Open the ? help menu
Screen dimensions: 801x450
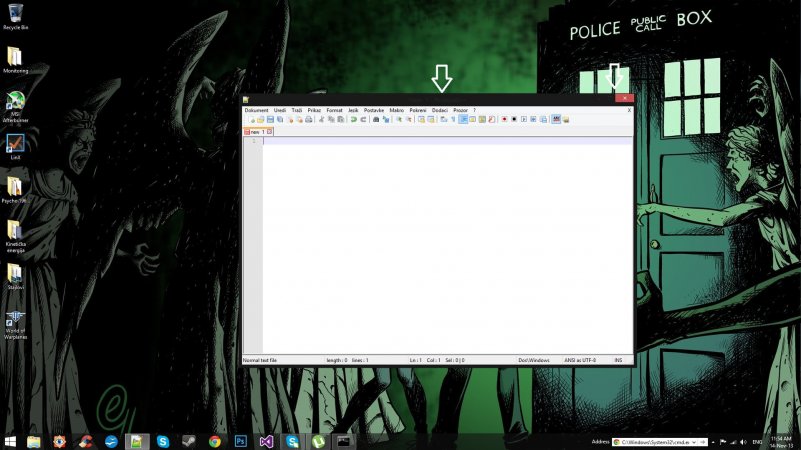[x=474, y=110]
